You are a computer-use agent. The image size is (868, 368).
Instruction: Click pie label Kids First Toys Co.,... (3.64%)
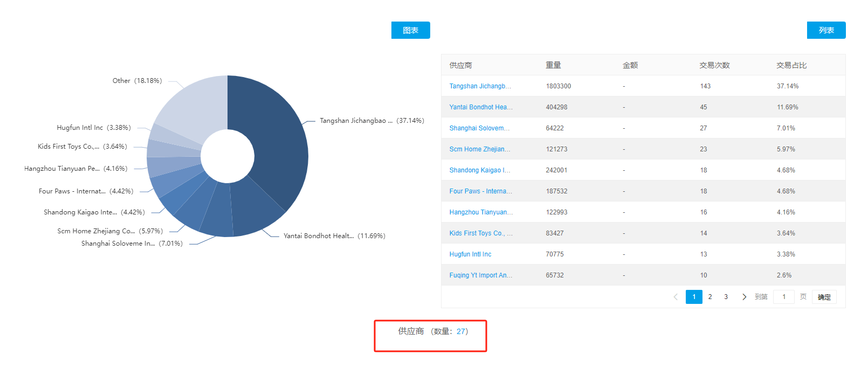click(x=82, y=147)
